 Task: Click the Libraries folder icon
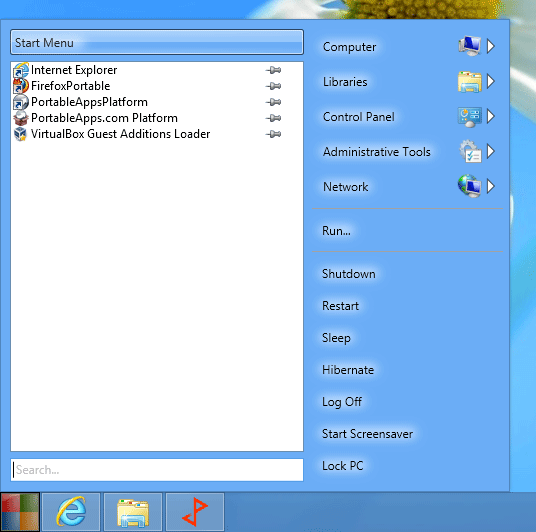click(x=469, y=81)
